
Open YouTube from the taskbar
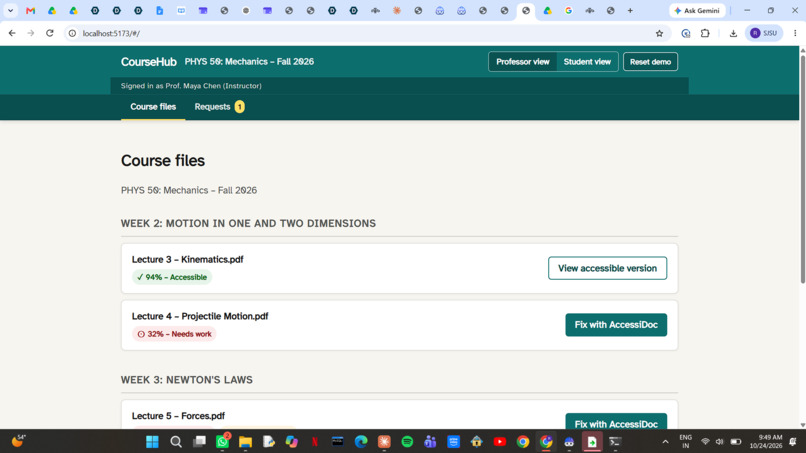point(500,442)
